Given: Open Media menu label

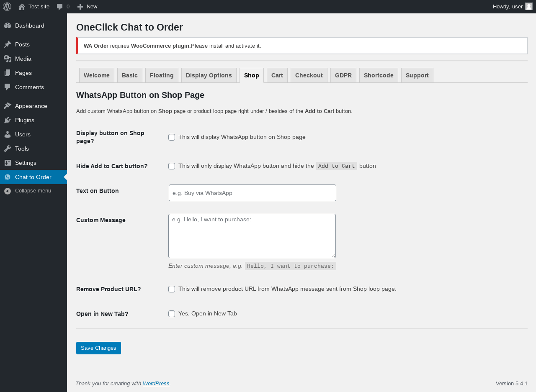Looking at the screenshot, I should point(23,59).
